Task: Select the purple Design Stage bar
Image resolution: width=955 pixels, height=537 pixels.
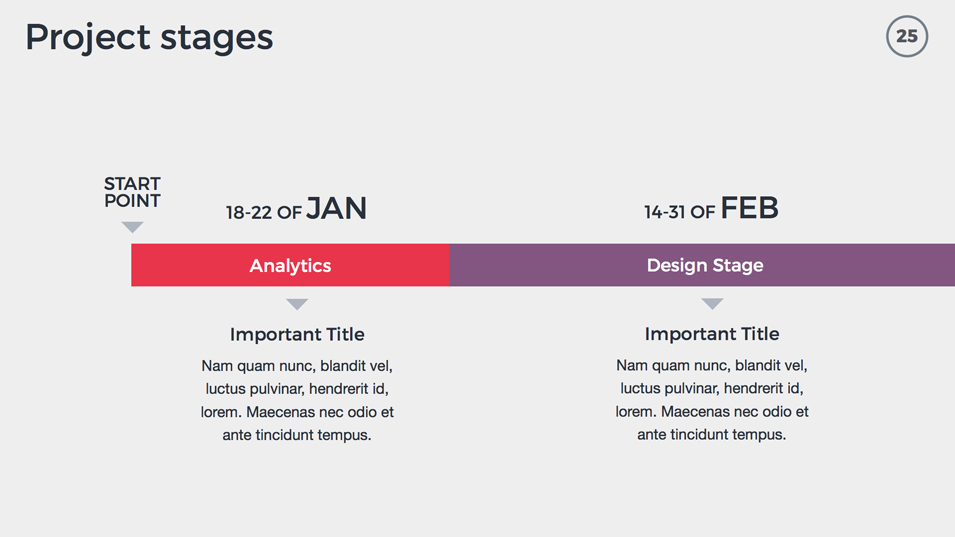Action: pyautogui.click(x=702, y=265)
